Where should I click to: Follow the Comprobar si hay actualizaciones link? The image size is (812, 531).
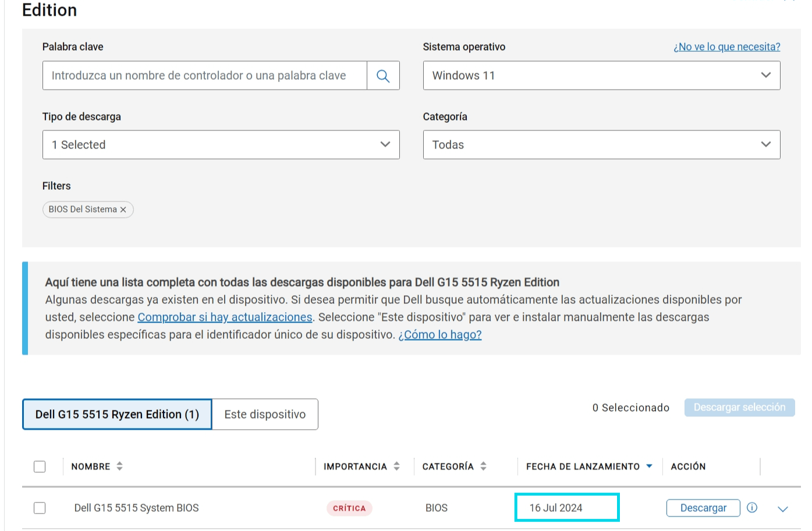coord(225,317)
